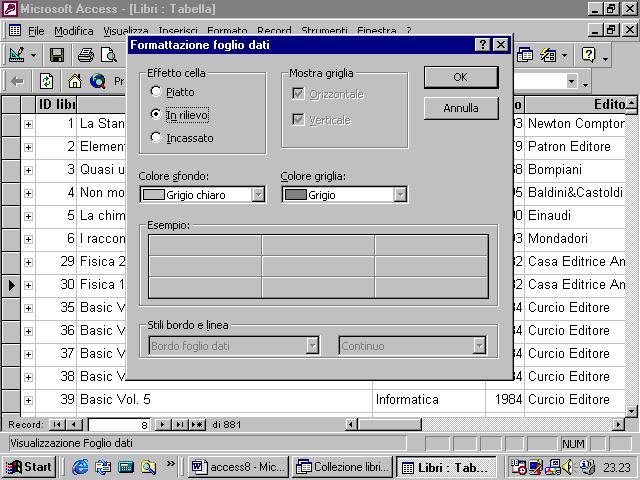The height and width of the screenshot is (480, 640).
Task: Click Annulla to cancel the dialog
Action: click(x=461, y=108)
